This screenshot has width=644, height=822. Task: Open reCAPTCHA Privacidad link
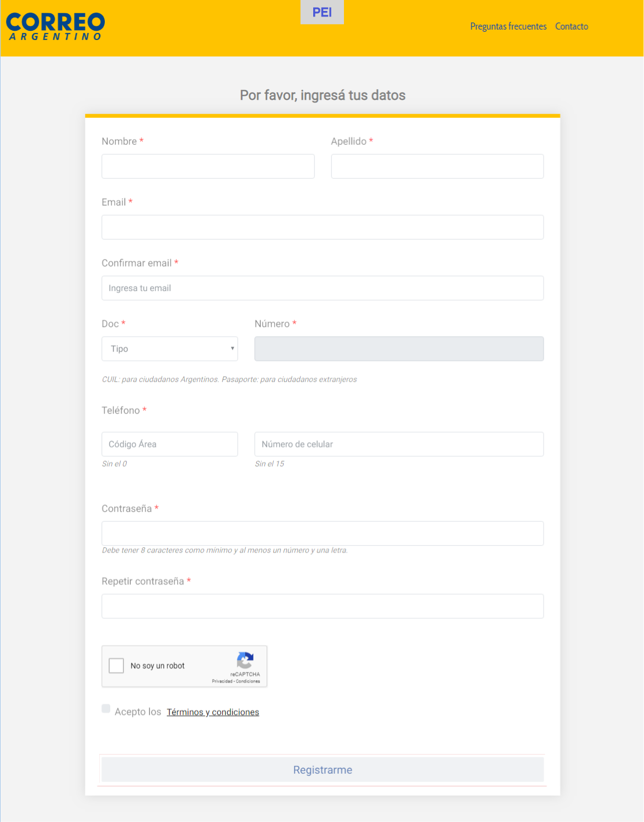click(x=222, y=681)
